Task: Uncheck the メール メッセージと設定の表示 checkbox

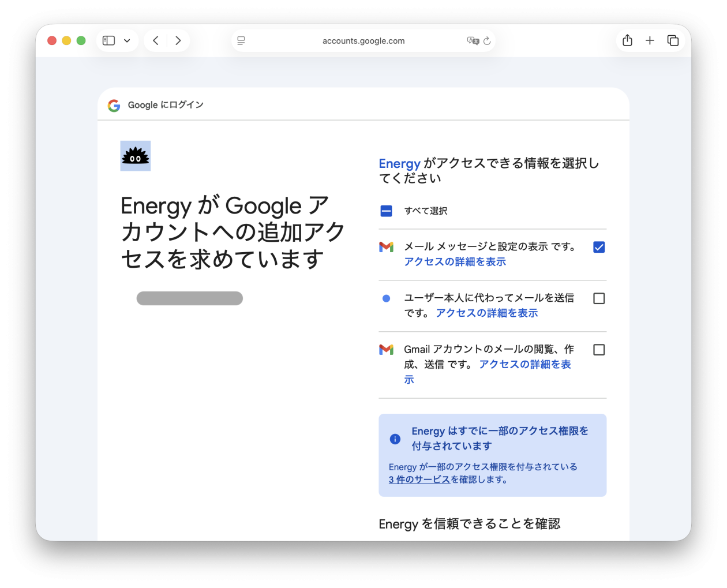Action: [599, 247]
